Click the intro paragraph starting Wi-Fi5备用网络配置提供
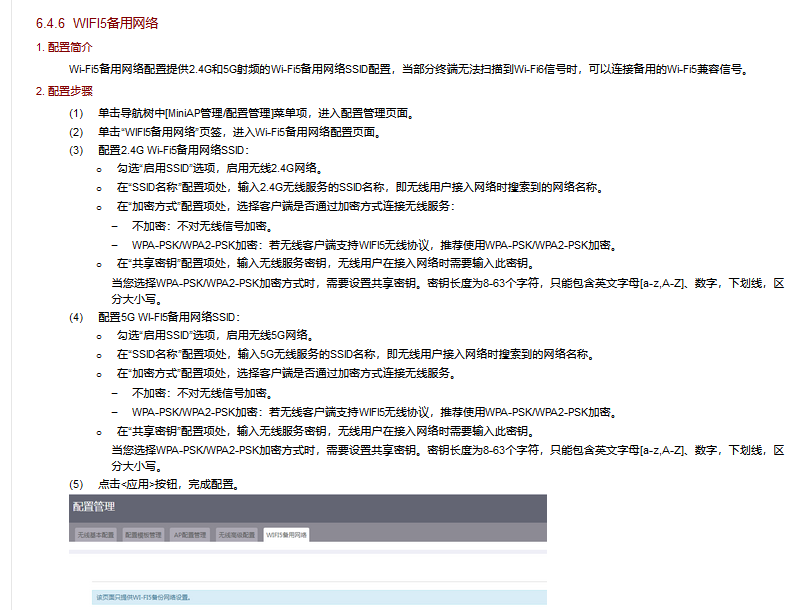Screen dimensions: 795x610 (409, 69)
